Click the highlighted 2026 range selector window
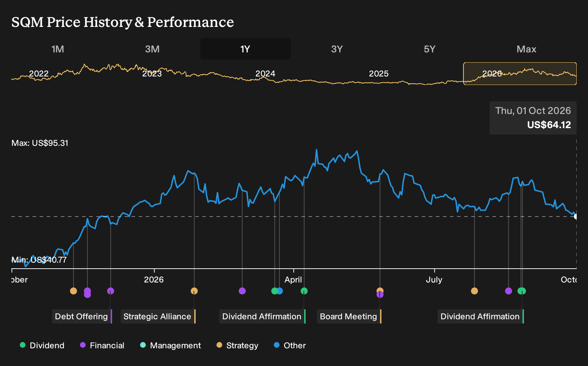This screenshot has width=588, height=366. 520,74
